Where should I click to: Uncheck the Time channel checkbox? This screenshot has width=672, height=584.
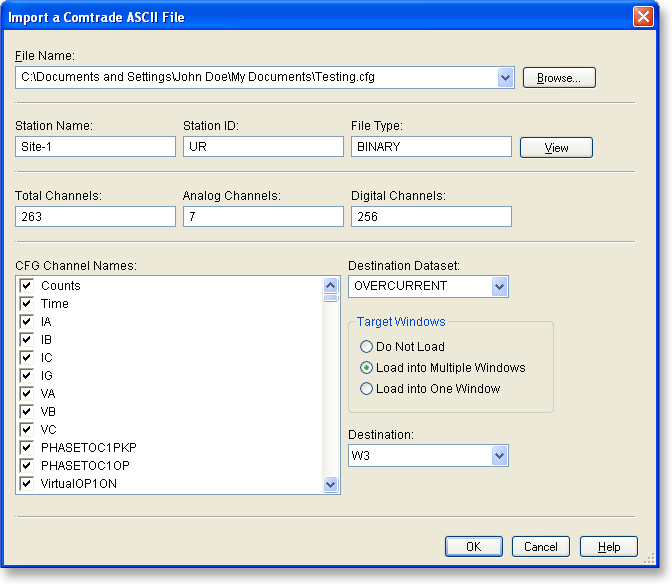click(26, 303)
